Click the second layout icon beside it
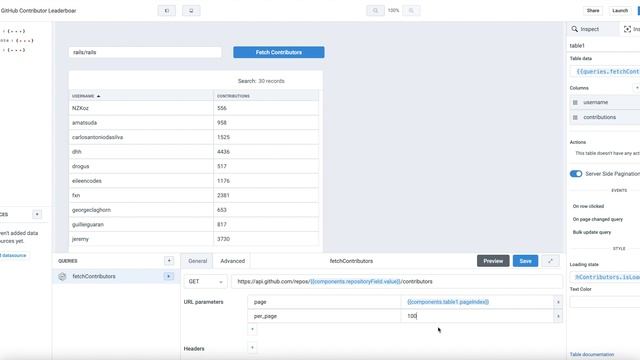 (191, 11)
